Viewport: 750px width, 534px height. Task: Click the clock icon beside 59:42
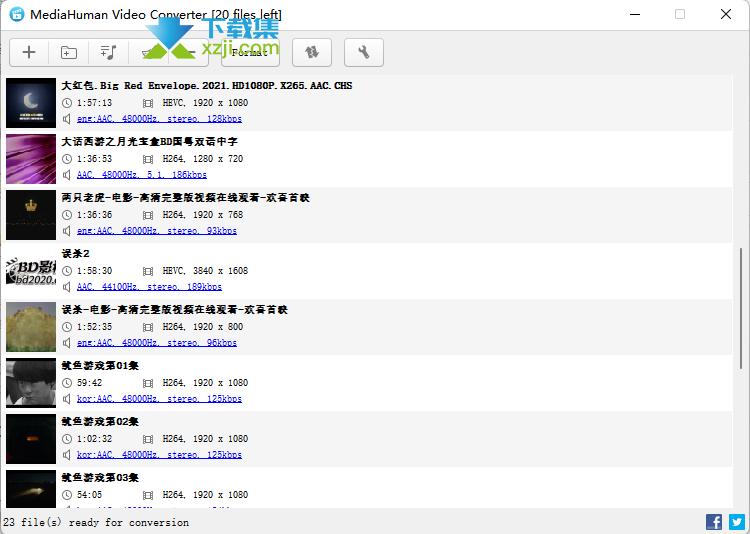[x=67, y=383]
